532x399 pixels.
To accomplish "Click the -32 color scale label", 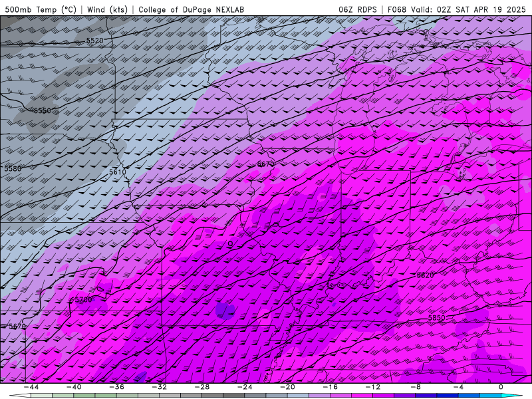I will pos(160,387).
